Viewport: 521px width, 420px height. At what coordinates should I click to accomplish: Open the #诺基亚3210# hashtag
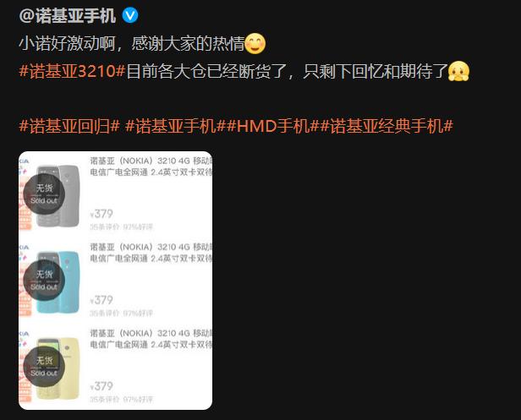point(72,71)
